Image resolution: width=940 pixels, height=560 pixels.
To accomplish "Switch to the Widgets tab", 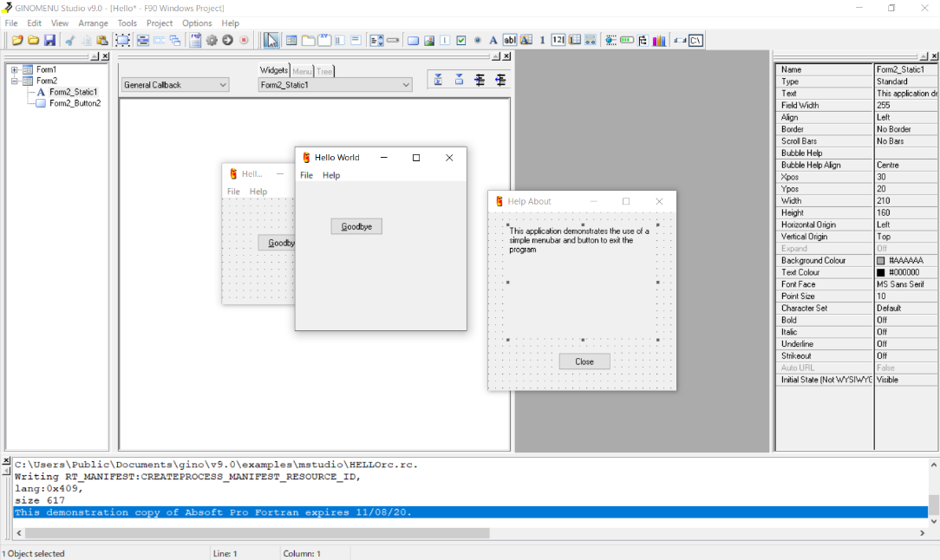I will click(x=274, y=70).
